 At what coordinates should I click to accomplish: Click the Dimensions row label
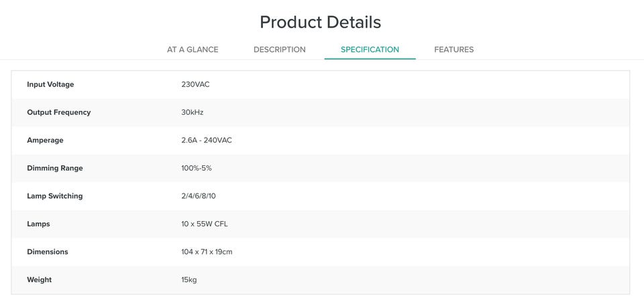point(47,252)
